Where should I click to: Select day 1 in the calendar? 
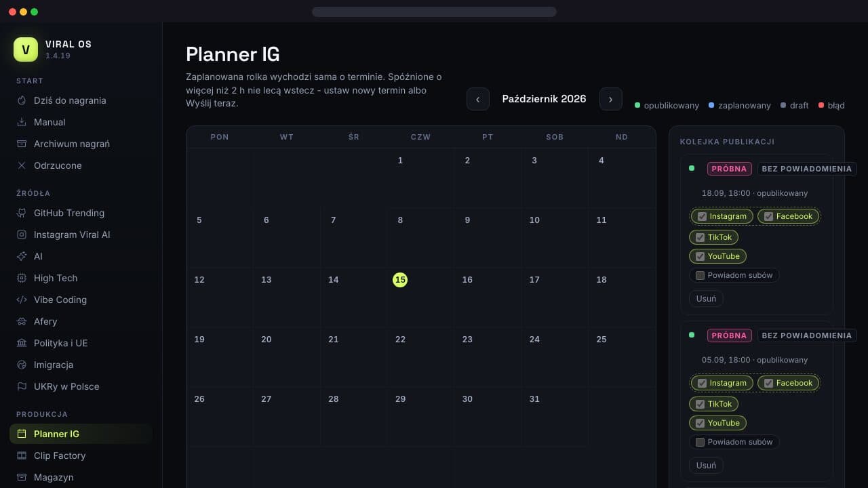pyautogui.click(x=400, y=161)
